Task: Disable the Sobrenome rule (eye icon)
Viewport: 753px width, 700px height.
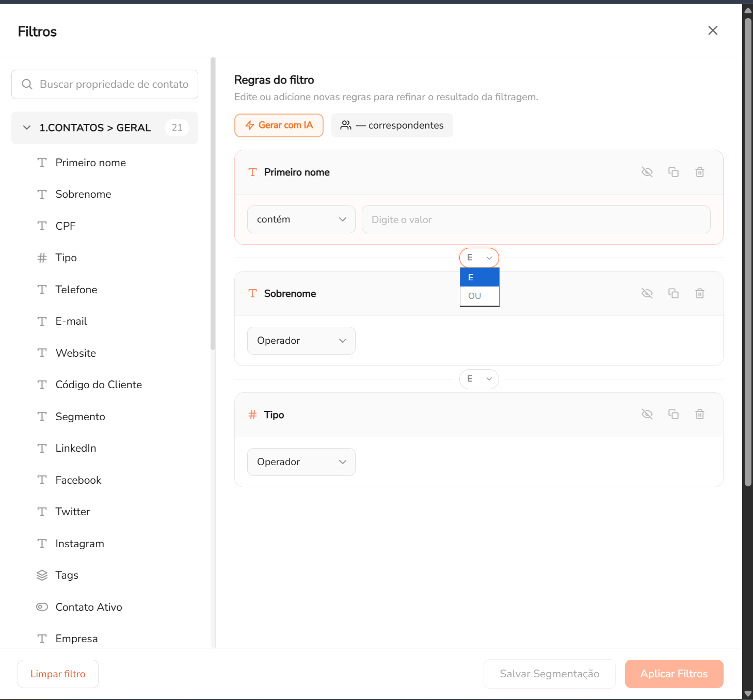Action: pyautogui.click(x=647, y=293)
